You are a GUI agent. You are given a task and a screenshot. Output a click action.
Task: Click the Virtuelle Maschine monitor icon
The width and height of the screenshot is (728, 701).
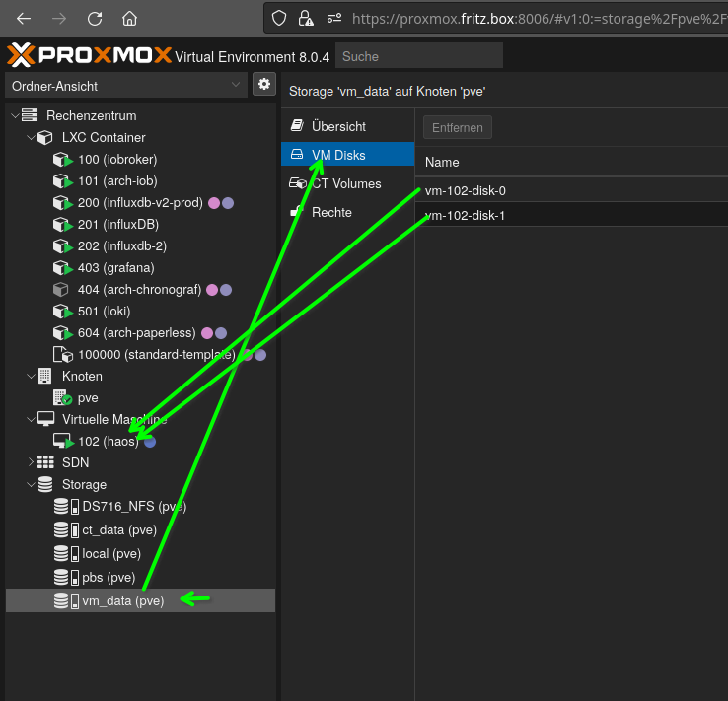point(46,419)
